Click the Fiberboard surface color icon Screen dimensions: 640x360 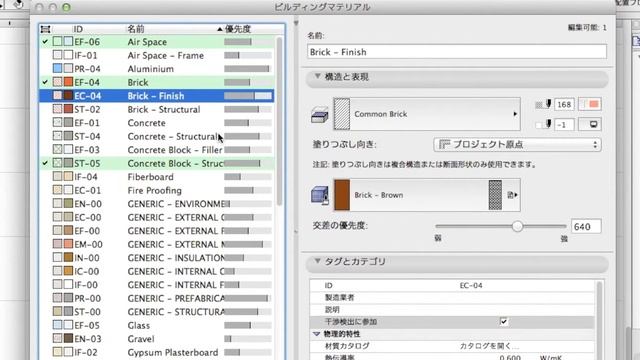tap(68, 177)
